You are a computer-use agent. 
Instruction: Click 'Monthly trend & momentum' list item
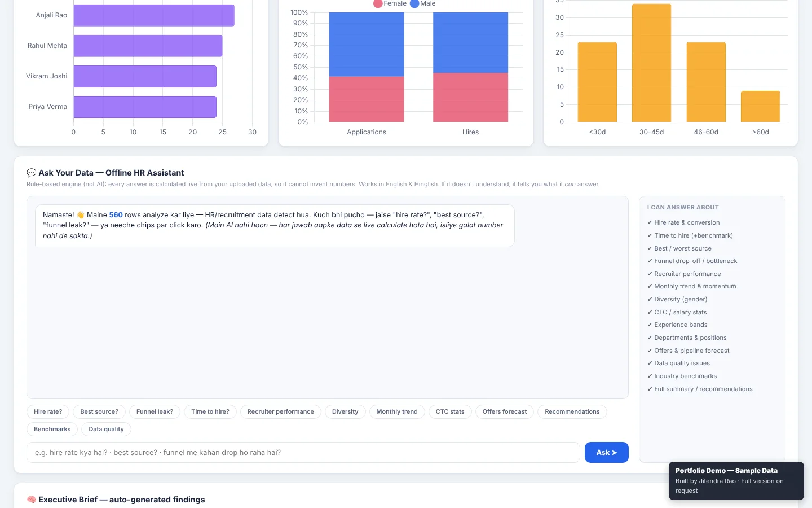tap(692, 286)
